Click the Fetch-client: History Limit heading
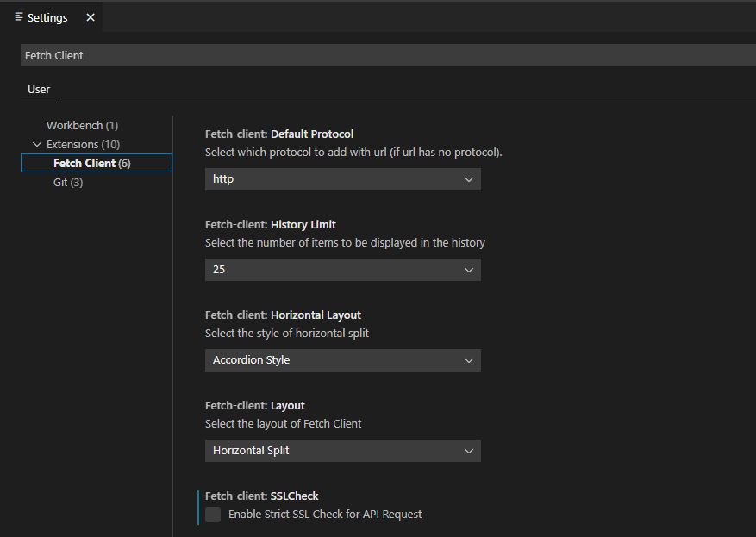 coord(271,225)
